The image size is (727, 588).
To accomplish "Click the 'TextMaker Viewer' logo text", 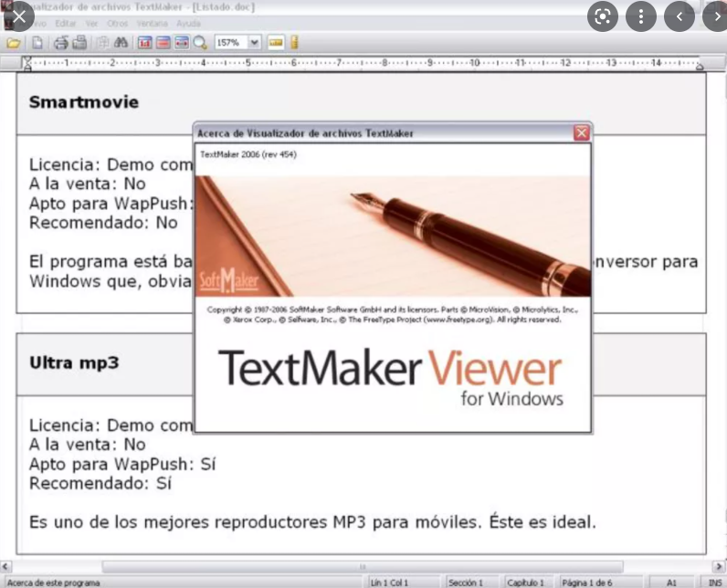I will coord(390,368).
